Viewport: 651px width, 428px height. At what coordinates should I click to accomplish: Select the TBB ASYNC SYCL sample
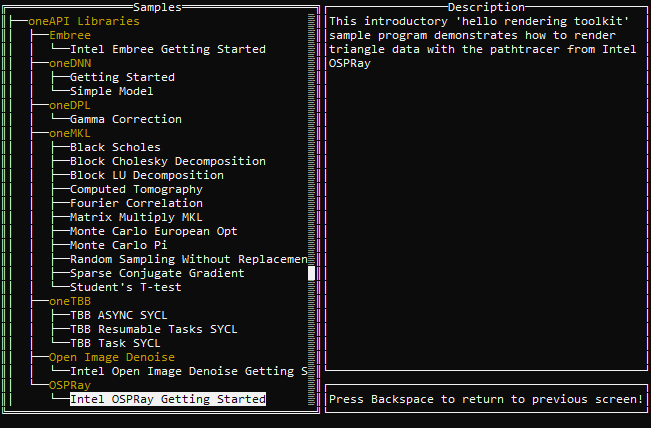pyautogui.click(x=119, y=315)
